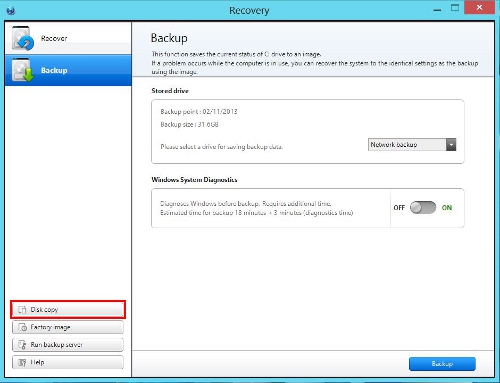Open the Network backup drive dropdown
Viewport: 500px width, 383px height.
412,145
